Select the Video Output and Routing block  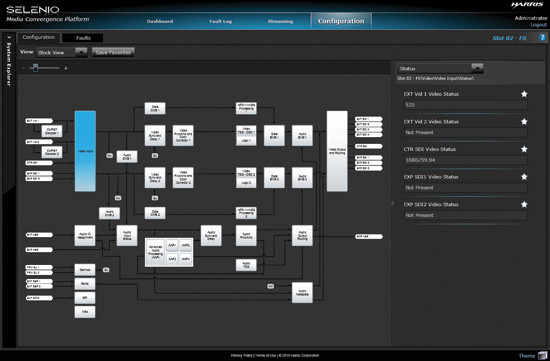(337, 151)
